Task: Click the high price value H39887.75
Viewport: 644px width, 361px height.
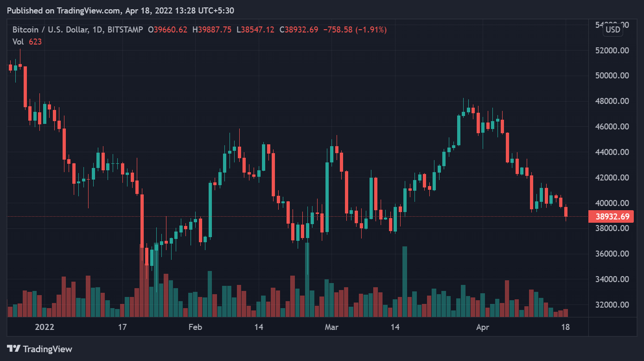Action: pyautogui.click(x=214, y=30)
